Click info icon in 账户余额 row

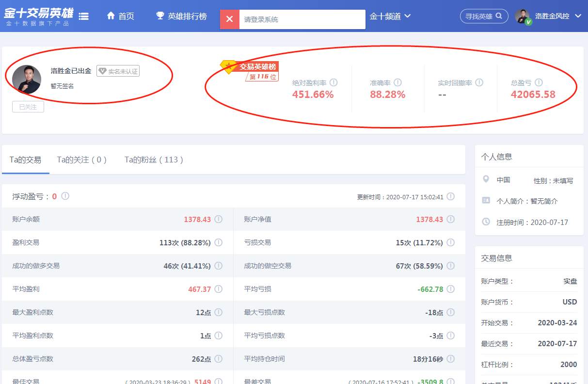[219, 219]
